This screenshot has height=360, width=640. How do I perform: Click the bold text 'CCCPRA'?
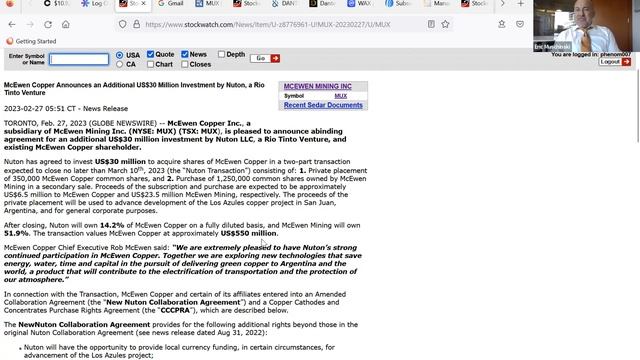click(175, 311)
